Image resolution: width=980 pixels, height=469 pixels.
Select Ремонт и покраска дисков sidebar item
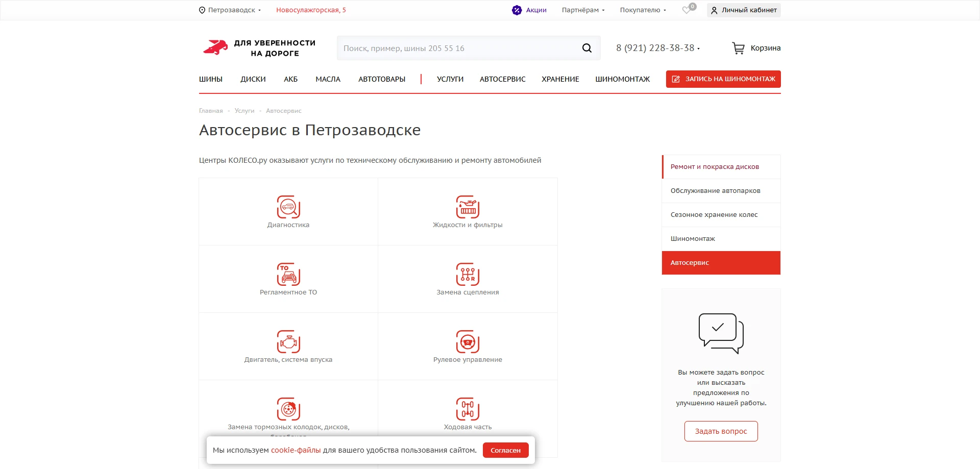[721, 167]
